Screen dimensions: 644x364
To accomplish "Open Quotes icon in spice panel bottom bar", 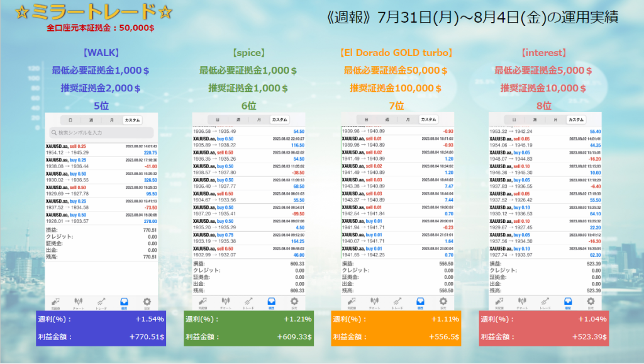I will (x=203, y=302).
